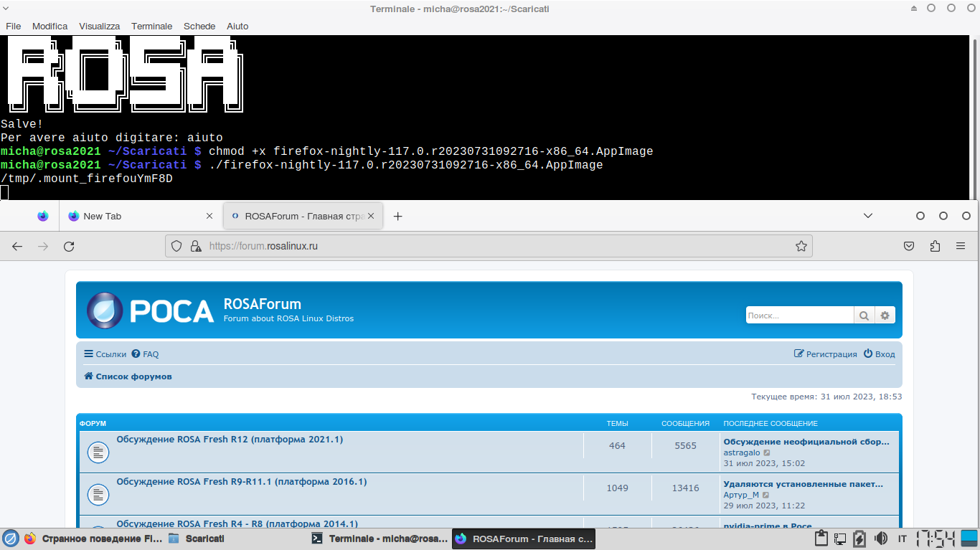Click forum icon for ROSA Fresh R9-R11.1 row

[98, 494]
